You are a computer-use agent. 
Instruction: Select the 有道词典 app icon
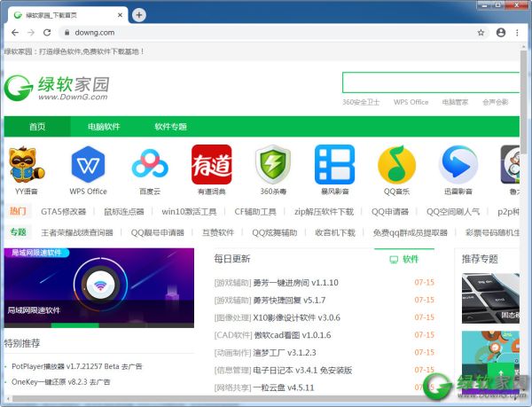point(211,164)
